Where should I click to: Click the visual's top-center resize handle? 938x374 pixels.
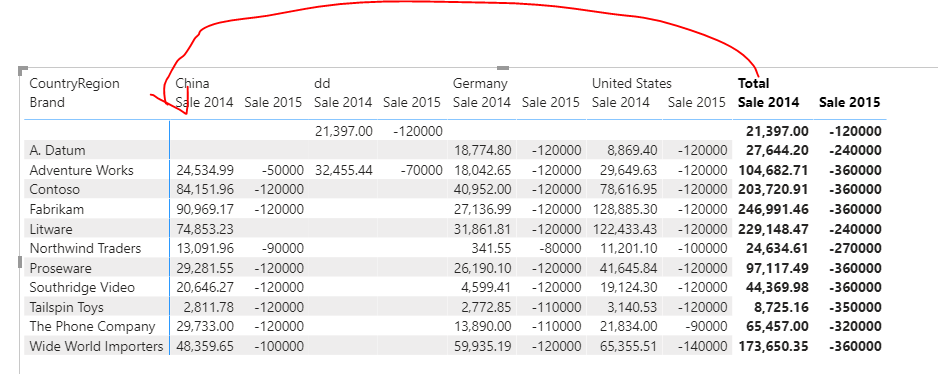coord(503,68)
